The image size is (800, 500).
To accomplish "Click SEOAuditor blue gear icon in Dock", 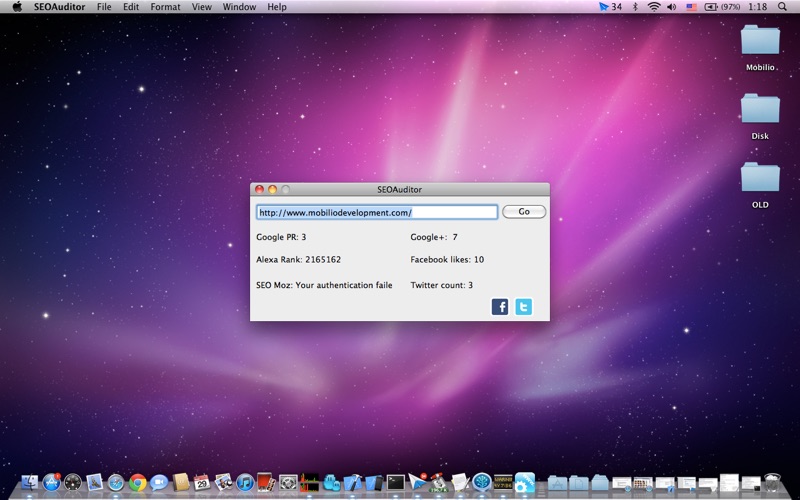I will (x=525, y=483).
